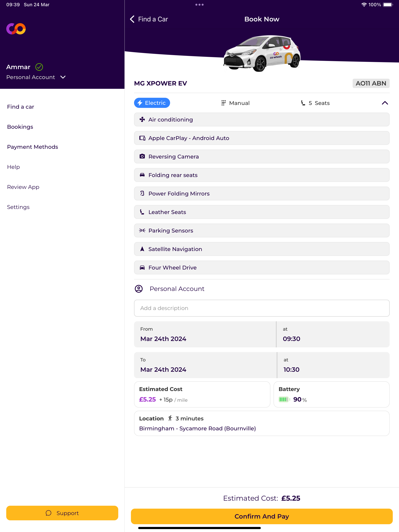
Task: Tap the bottom Estimated Cost £5.25 total
Action: tap(262, 498)
